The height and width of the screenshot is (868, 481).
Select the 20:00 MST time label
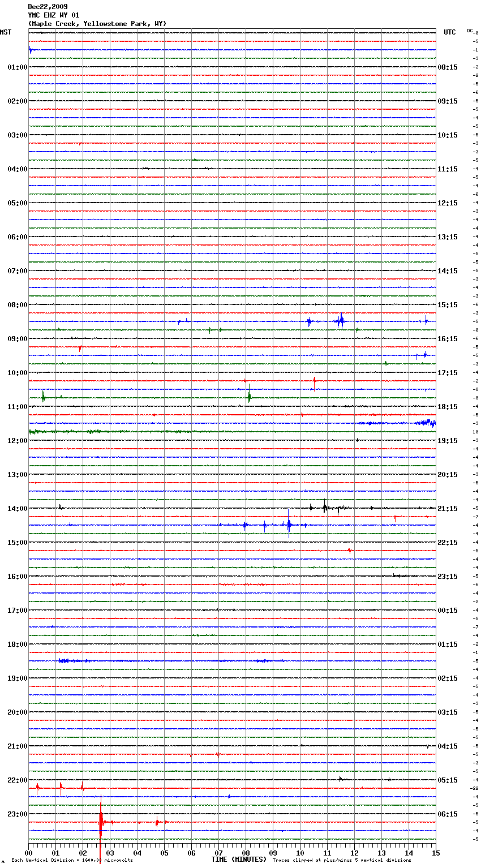point(18,712)
